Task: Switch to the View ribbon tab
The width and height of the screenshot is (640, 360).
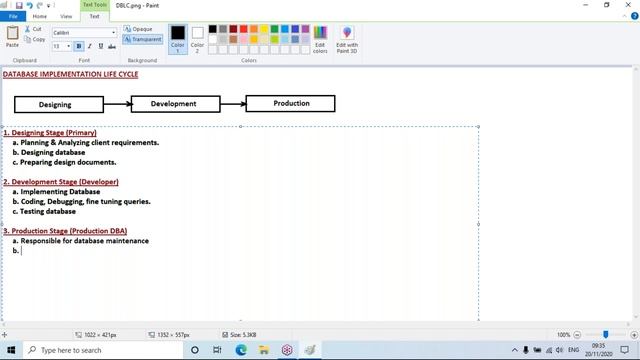Action: pos(66,16)
